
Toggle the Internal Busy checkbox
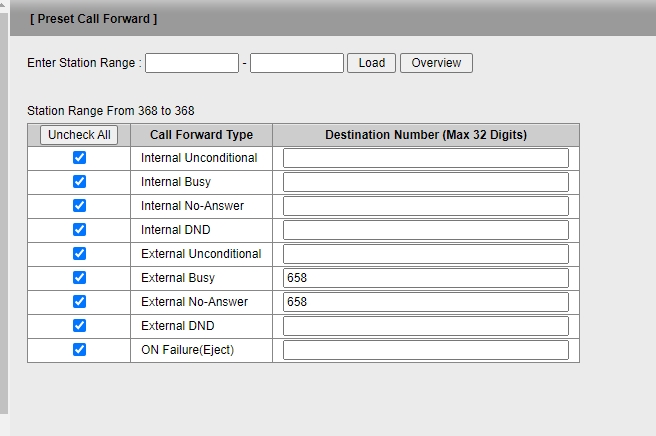tap(79, 182)
